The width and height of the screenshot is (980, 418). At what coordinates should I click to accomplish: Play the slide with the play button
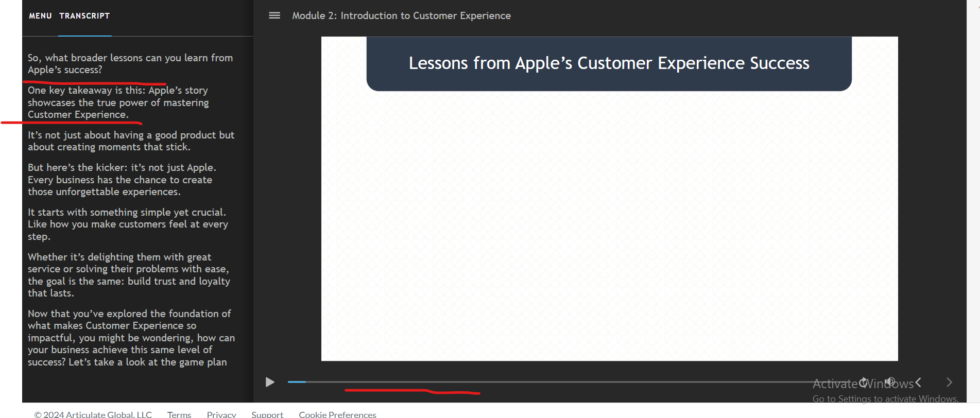pos(270,382)
